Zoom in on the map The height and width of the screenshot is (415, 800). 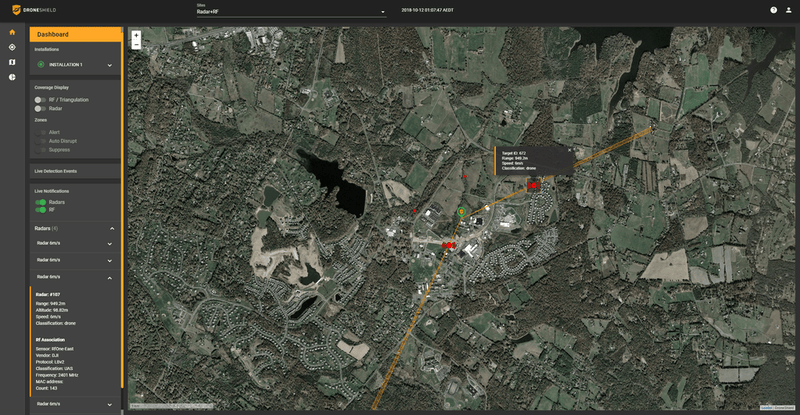(136, 35)
